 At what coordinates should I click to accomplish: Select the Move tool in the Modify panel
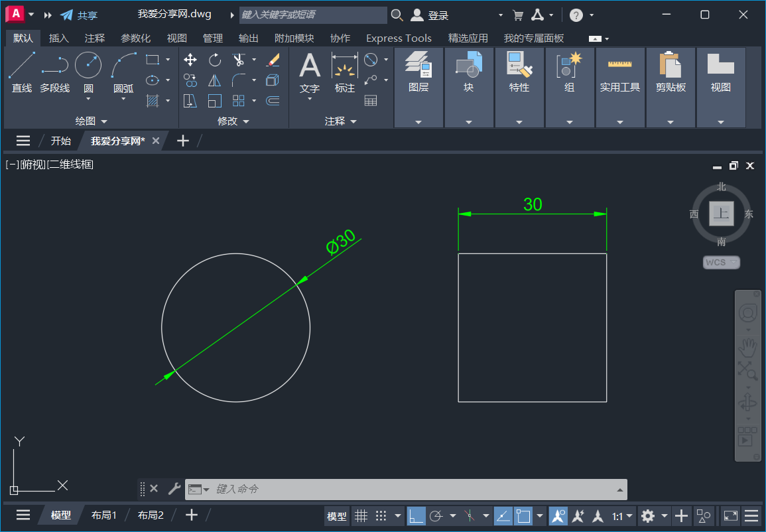pos(190,60)
